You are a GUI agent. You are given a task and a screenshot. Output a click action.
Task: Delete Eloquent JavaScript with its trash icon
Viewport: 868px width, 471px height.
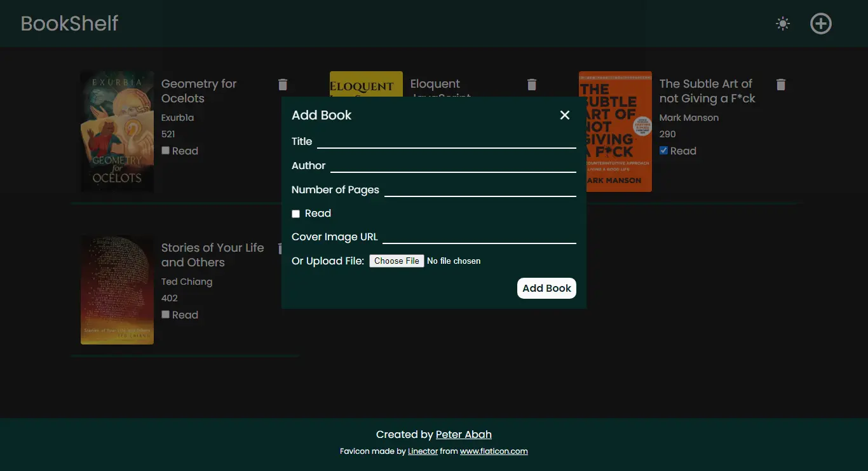pyautogui.click(x=532, y=84)
